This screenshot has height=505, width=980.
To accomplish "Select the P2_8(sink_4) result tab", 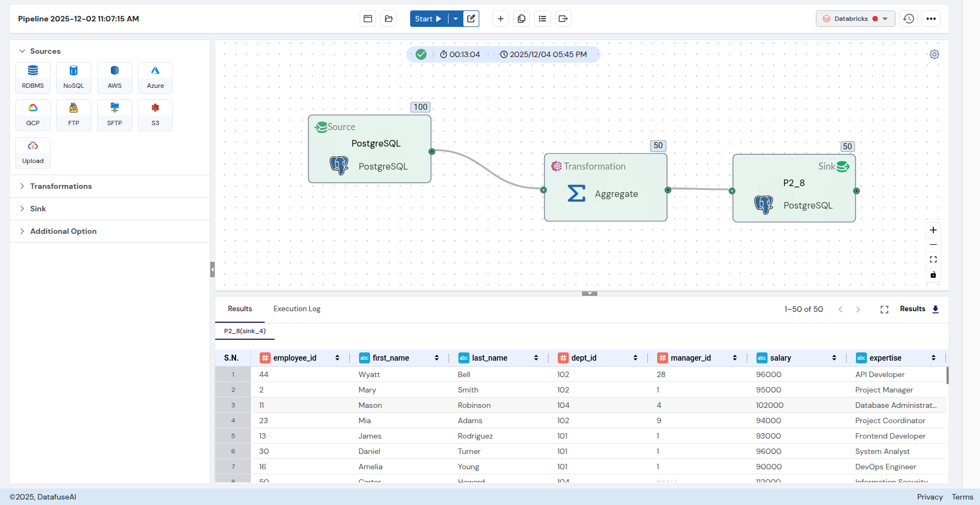I will click(245, 331).
